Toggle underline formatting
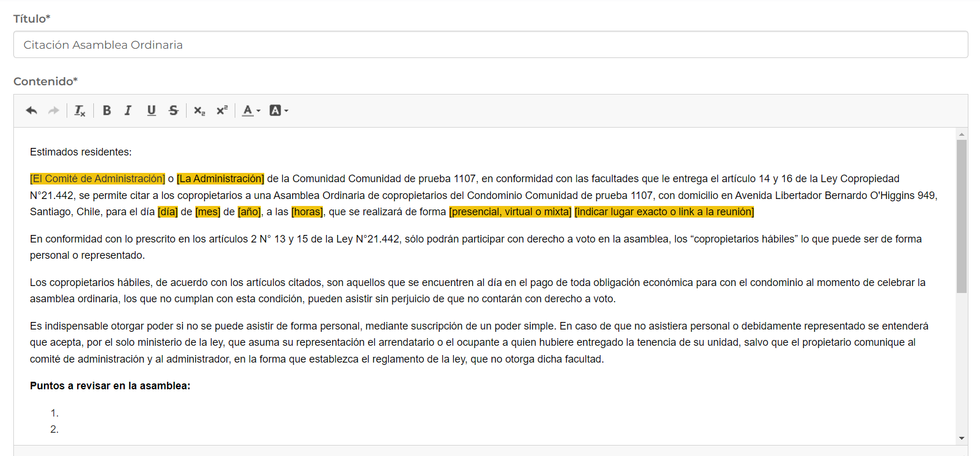Image resolution: width=980 pixels, height=456 pixels. pos(151,110)
